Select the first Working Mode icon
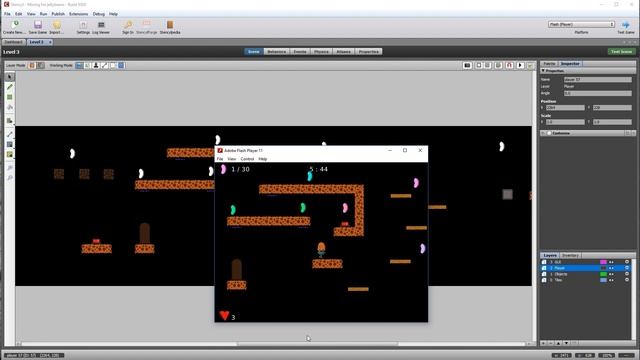 (x=79, y=65)
